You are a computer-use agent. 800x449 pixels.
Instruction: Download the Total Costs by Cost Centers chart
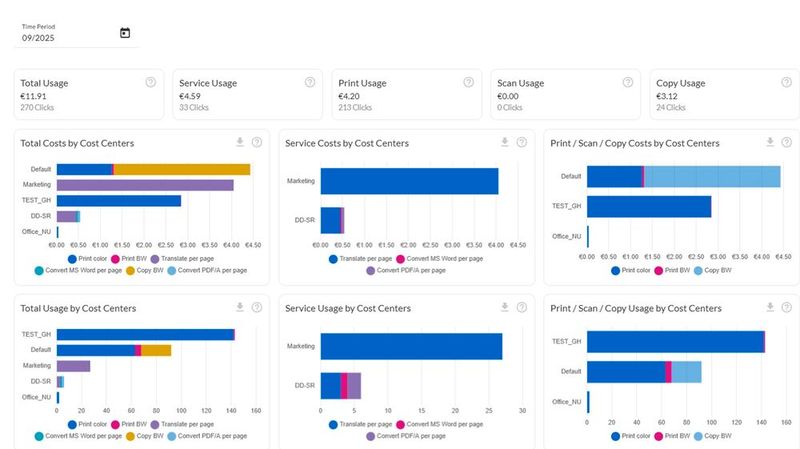240,142
